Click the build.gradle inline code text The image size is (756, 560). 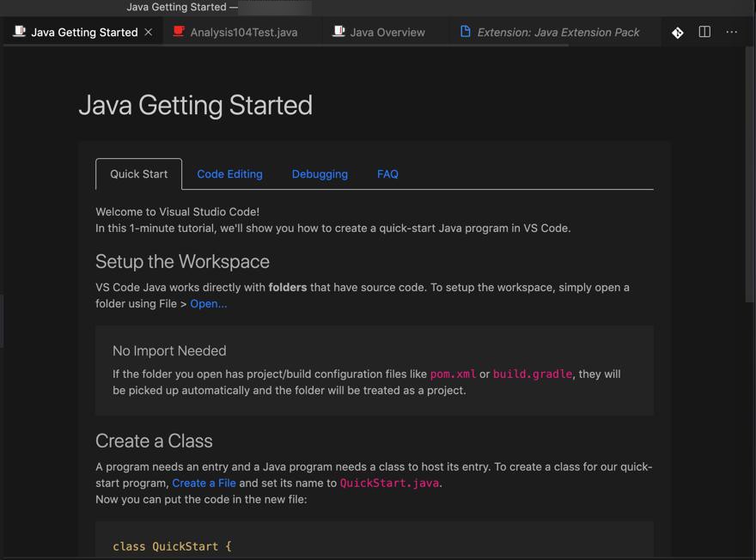(x=532, y=374)
